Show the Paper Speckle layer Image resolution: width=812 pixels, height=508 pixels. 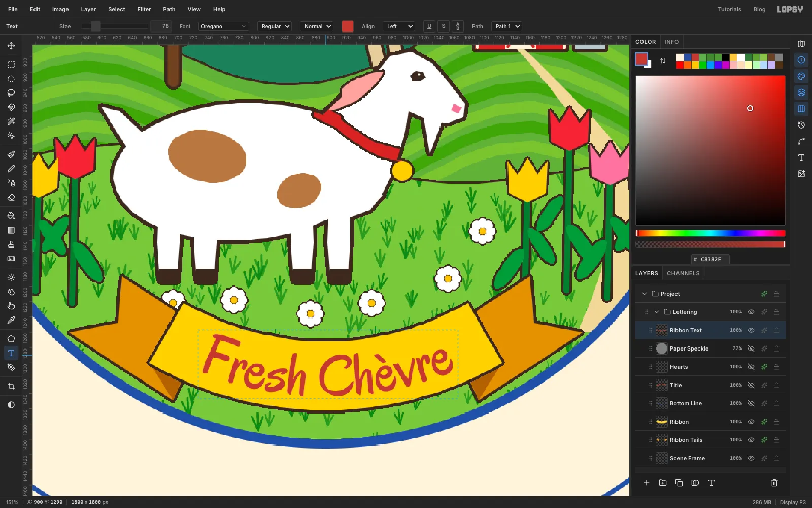point(751,348)
